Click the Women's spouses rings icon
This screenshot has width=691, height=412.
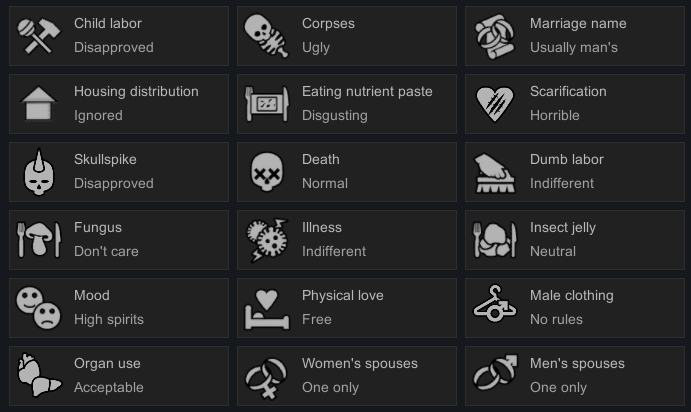pos(268,375)
